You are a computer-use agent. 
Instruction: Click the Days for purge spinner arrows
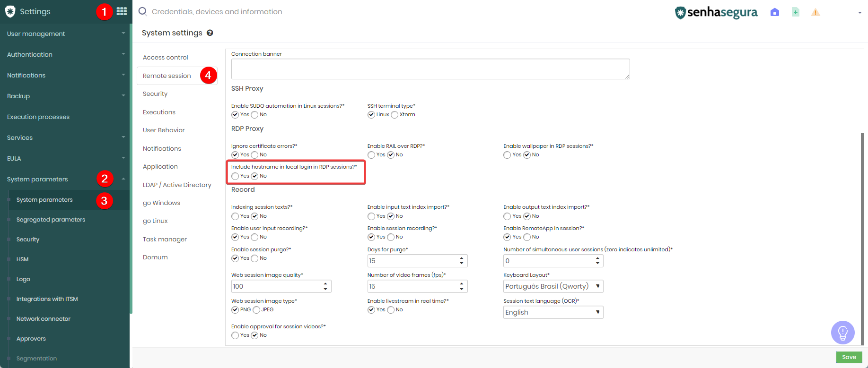(462, 261)
